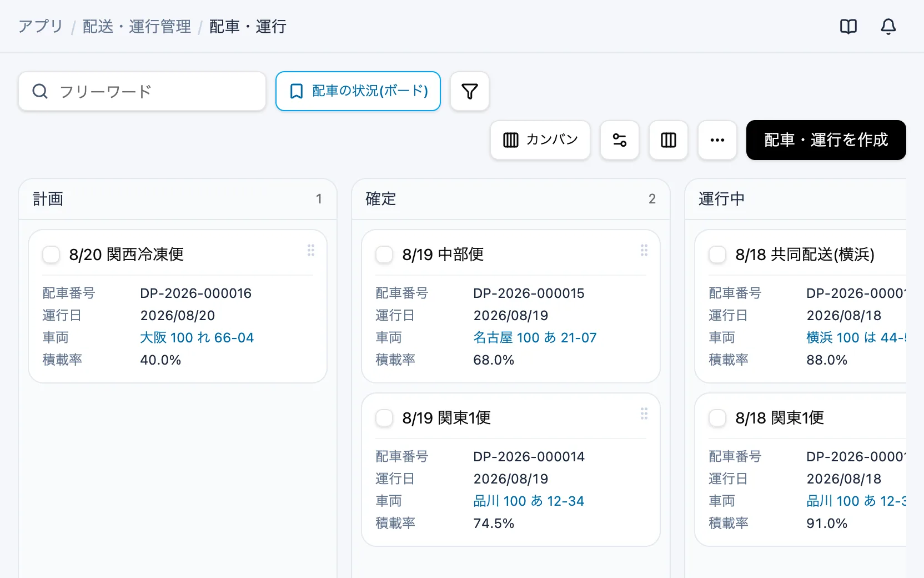Image resolution: width=924 pixels, height=578 pixels.
Task: Open the notifications bell
Action: [888, 27]
